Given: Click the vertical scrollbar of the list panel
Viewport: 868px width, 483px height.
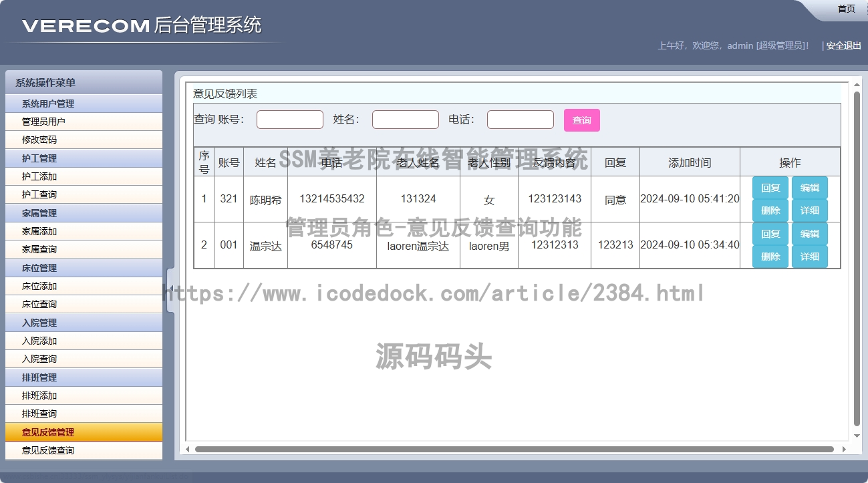Looking at the screenshot, I should [x=857, y=260].
